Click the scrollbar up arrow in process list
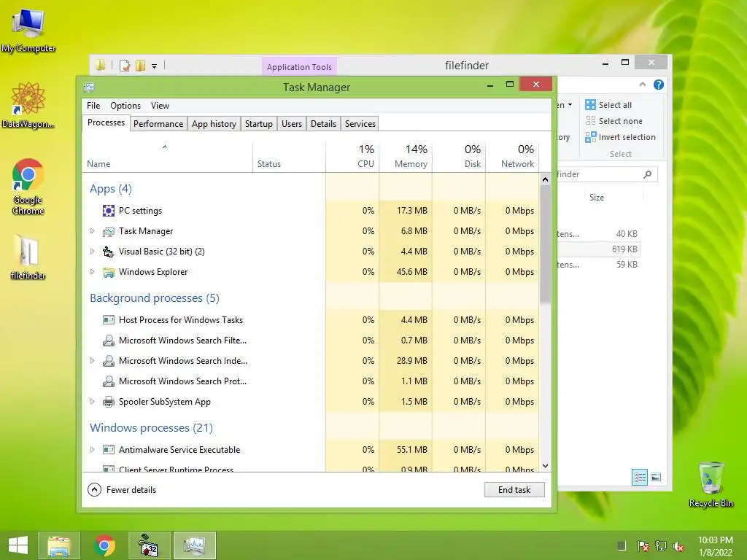The height and width of the screenshot is (560, 747). click(545, 179)
